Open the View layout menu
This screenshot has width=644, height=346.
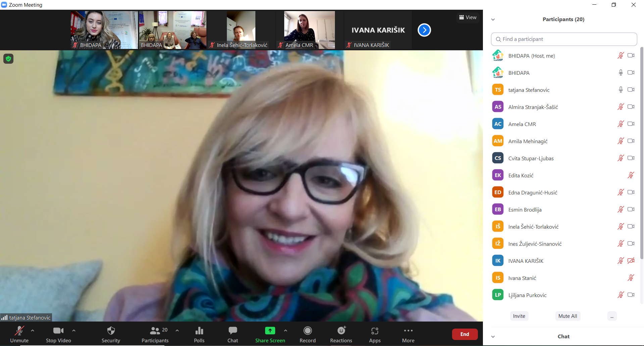[x=468, y=17]
